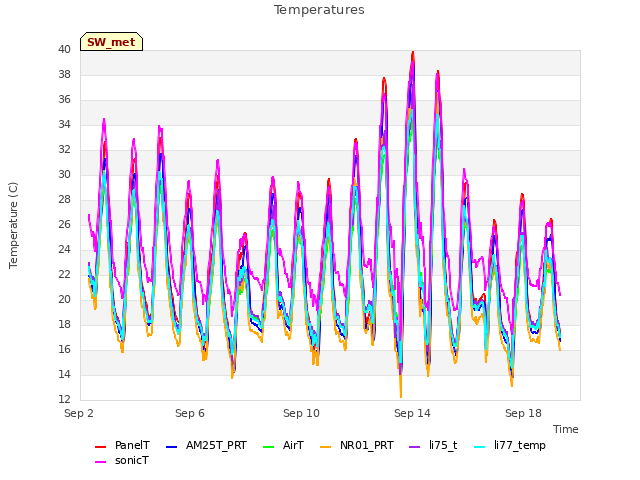Screen dimensions: 640x480
Task: Click the 38 y-axis tick value
Action: click(64, 75)
